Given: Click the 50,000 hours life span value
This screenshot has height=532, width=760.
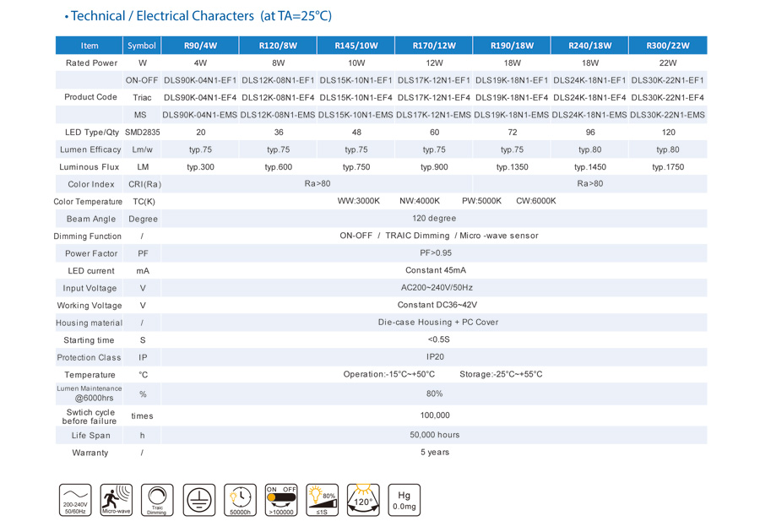Looking at the screenshot, I should pos(434,435).
